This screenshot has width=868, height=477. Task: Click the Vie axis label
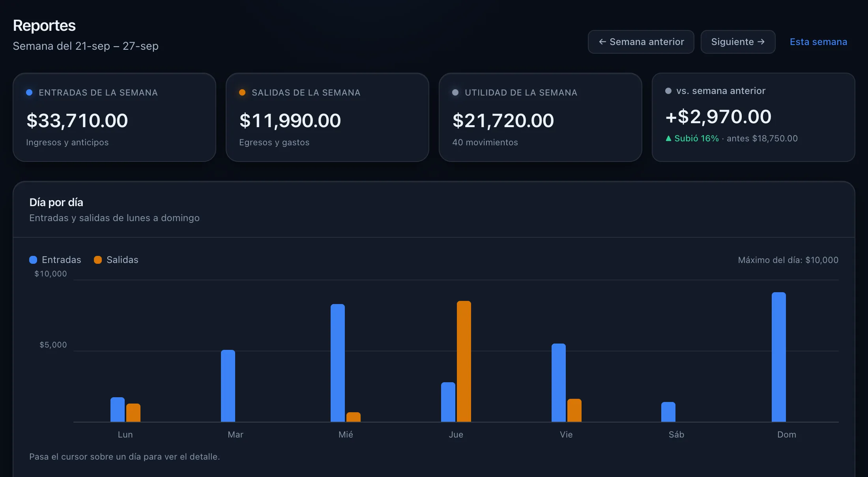(566, 435)
